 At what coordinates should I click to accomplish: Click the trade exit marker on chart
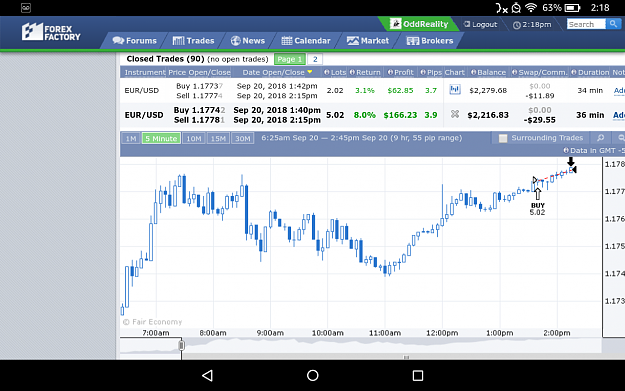(x=573, y=169)
